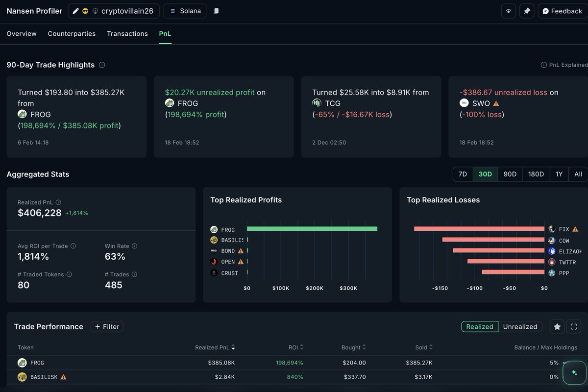Viewport: 588px width, 392px height.
Task: Click the pencil edit icon beside wallet name
Action: pyautogui.click(x=76, y=11)
